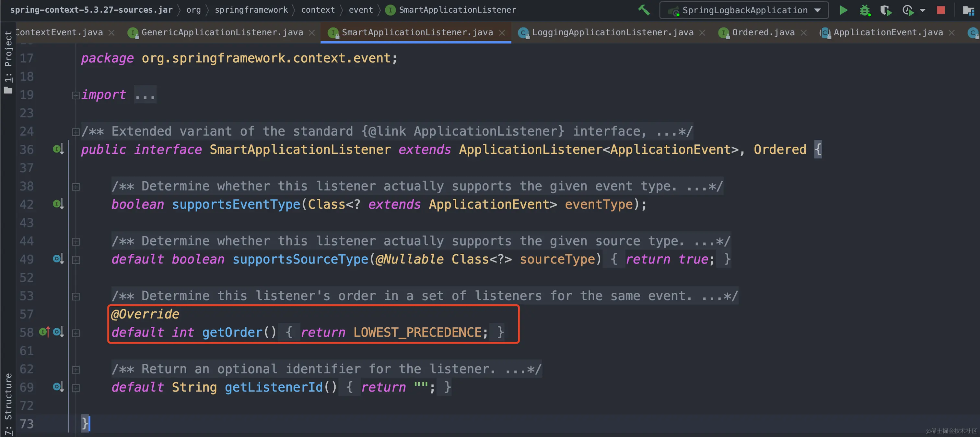Close the Ordered.java tab

(803, 33)
